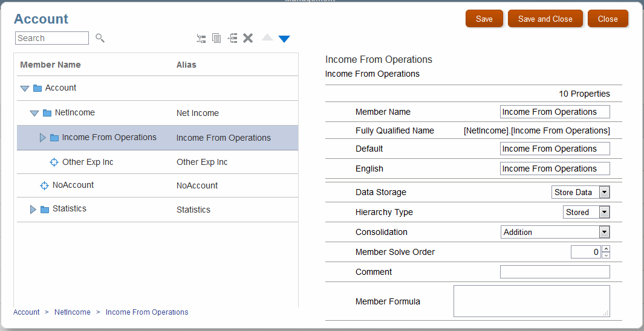Click the Add Sibling member icon
This screenshot has width=644, height=331.
pos(232,38)
